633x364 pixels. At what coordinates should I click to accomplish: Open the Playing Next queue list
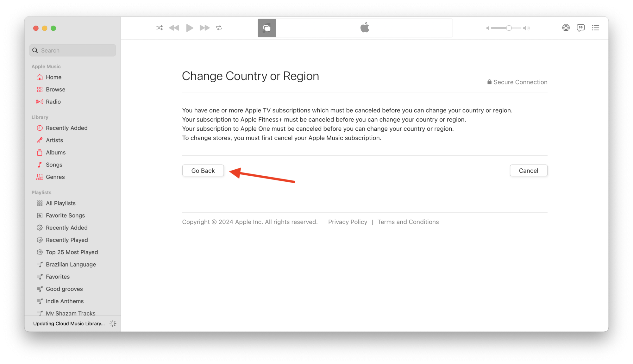coord(595,28)
